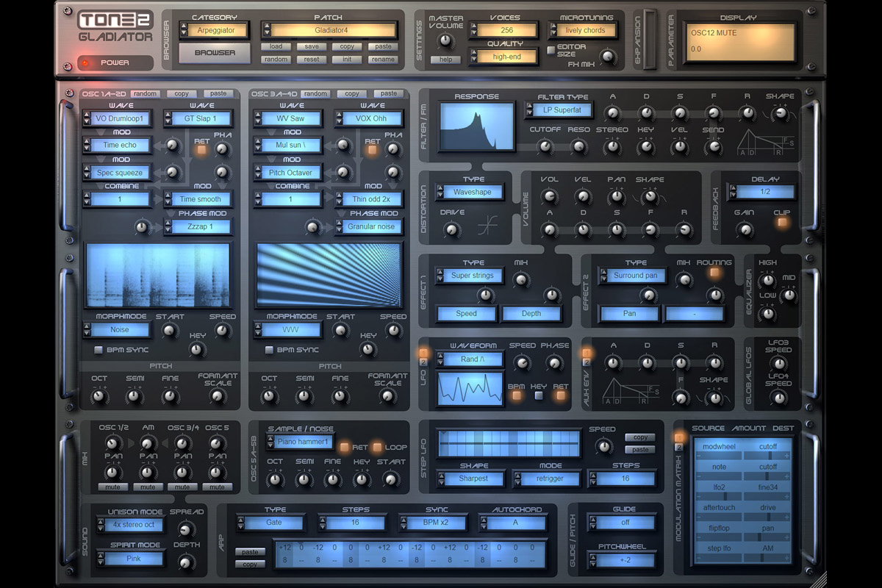Open the Microtuning dropdown showing lively chords

pyautogui.click(x=586, y=30)
